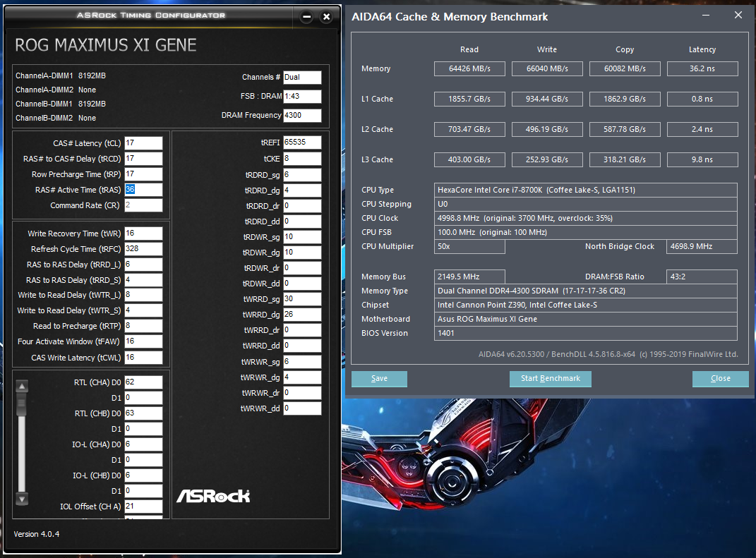Image resolution: width=756 pixels, height=558 pixels.
Task: Click the AIDA64 Cache & Memory Benchmark title
Action: point(450,17)
